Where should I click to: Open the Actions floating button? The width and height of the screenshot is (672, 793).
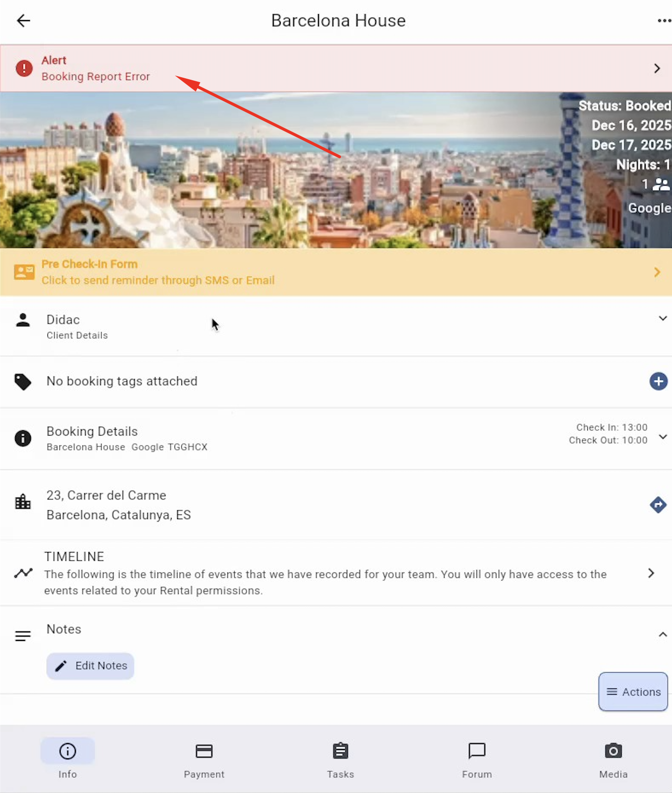pos(633,692)
